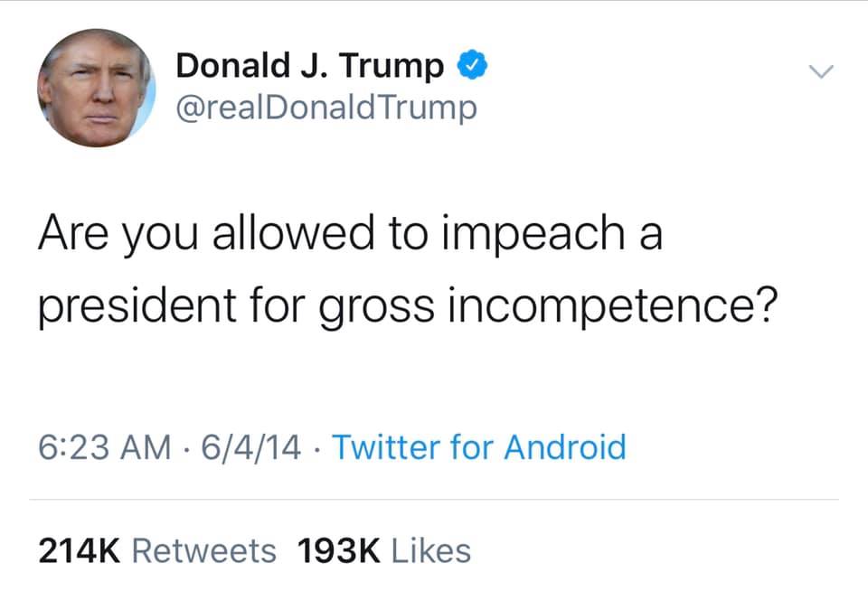Open the Twitter for Android source link
The image size is (868, 591).
click(479, 447)
